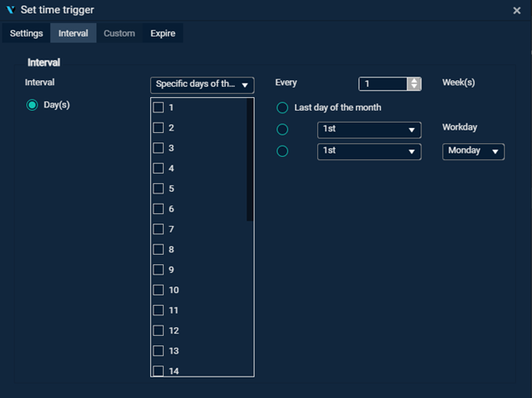The height and width of the screenshot is (398, 532).
Task: Switch to the Settings tab
Action: click(26, 33)
